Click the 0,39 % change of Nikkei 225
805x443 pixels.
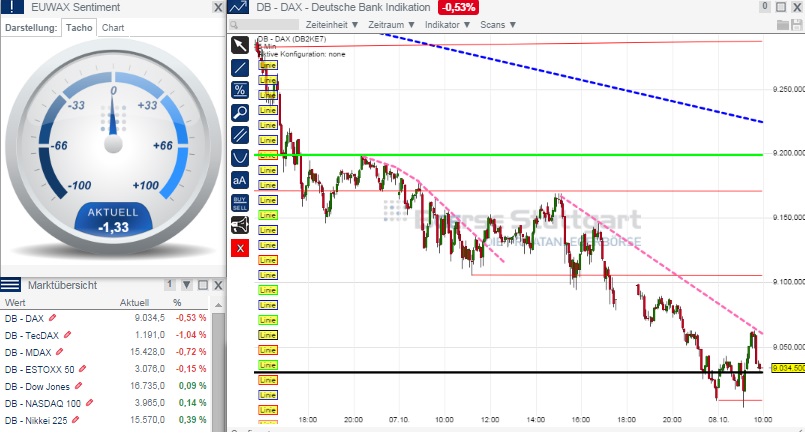(x=193, y=419)
